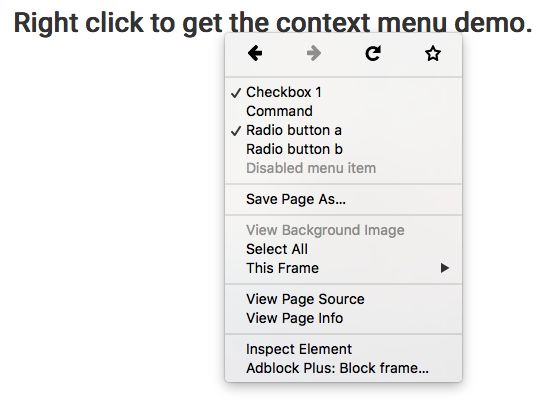Toggle the Checkbox 1 menu item

(343, 92)
